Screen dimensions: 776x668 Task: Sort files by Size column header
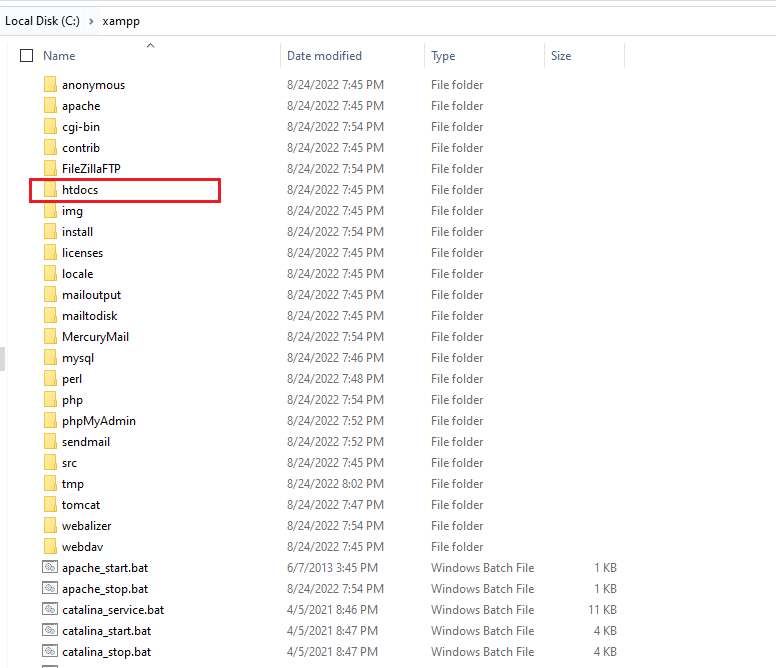point(561,56)
